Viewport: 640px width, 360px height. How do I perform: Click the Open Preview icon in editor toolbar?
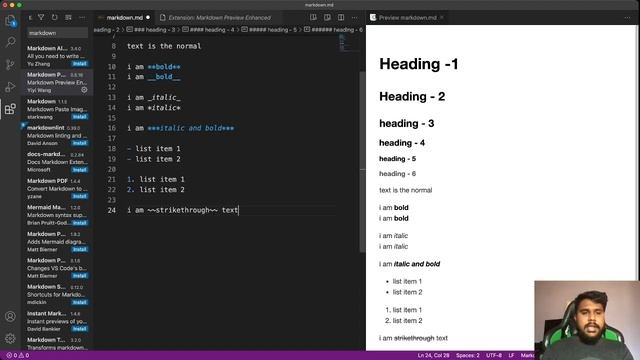pos(313,18)
